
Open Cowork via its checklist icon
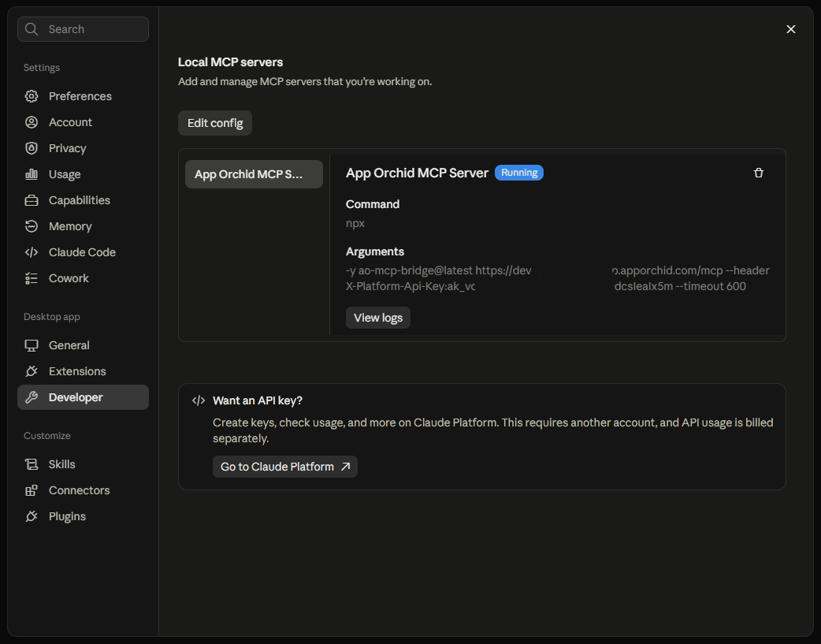click(32, 278)
